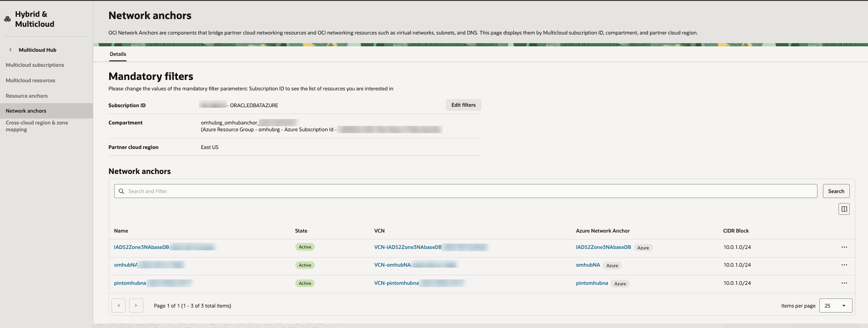Go to previous page of results
Image resolution: width=868 pixels, height=328 pixels.
tap(118, 306)
